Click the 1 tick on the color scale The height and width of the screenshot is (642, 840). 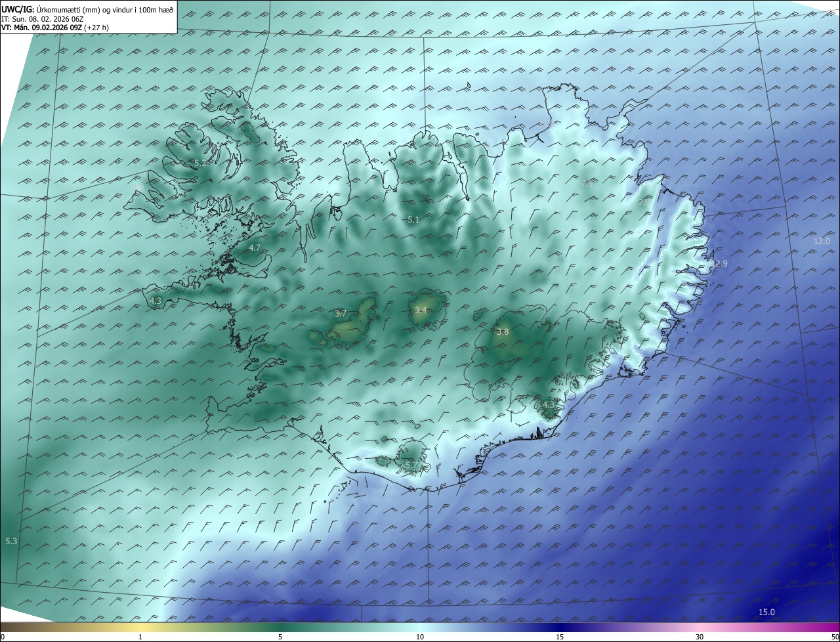[140, 637]
